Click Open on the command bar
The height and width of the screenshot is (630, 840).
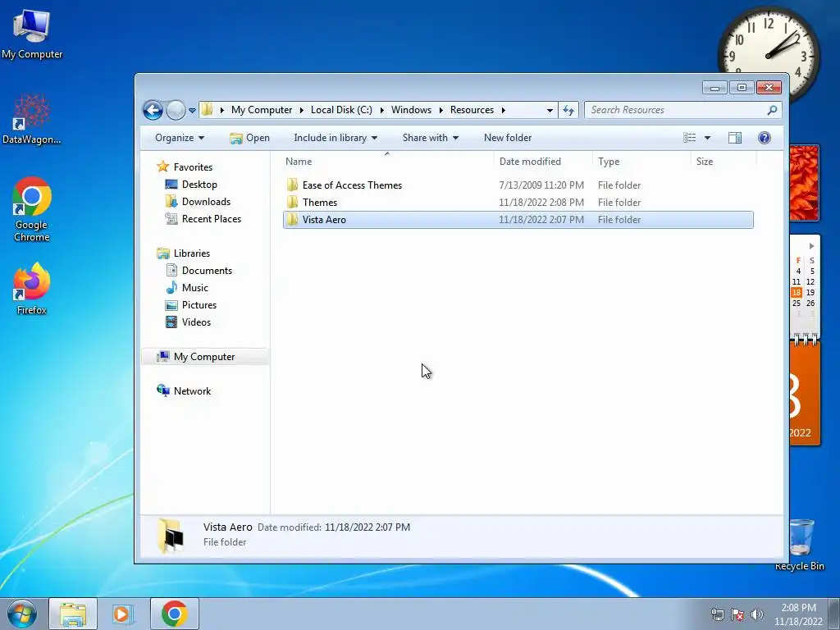point(249,138)
